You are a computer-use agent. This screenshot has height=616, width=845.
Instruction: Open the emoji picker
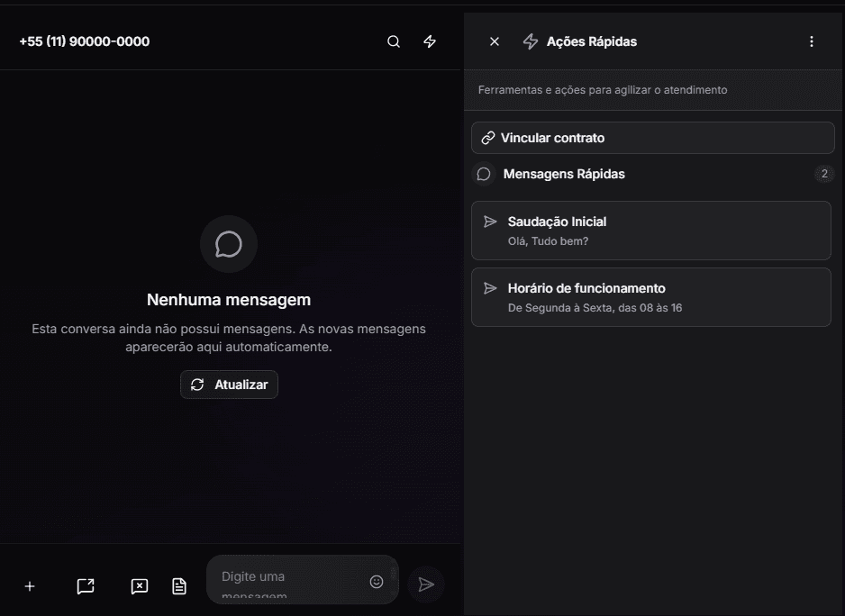pos(377,582)
